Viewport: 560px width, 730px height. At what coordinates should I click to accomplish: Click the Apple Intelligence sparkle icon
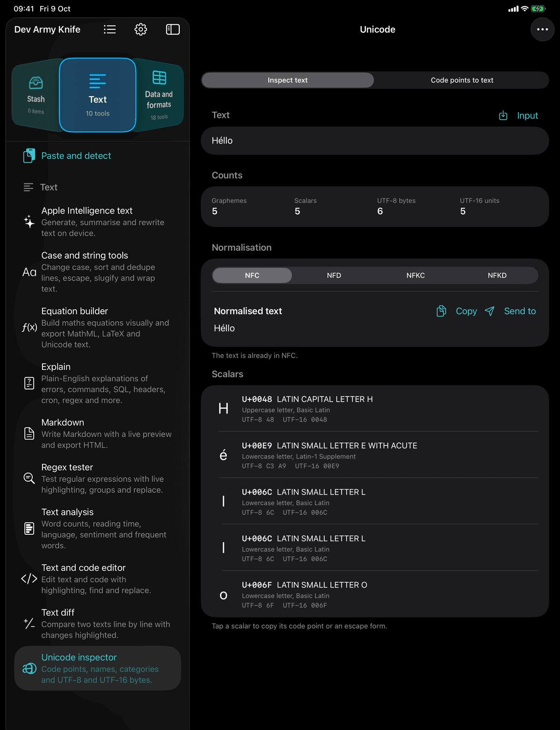[29, 222]
